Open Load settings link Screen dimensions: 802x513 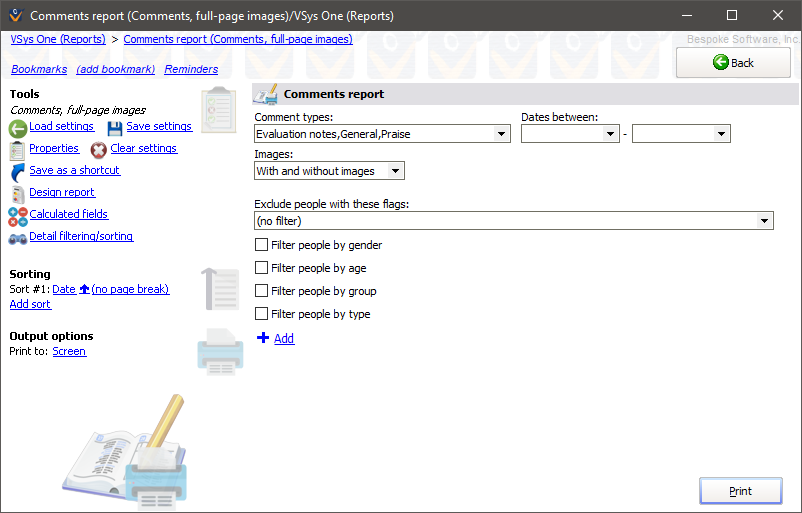61,126
